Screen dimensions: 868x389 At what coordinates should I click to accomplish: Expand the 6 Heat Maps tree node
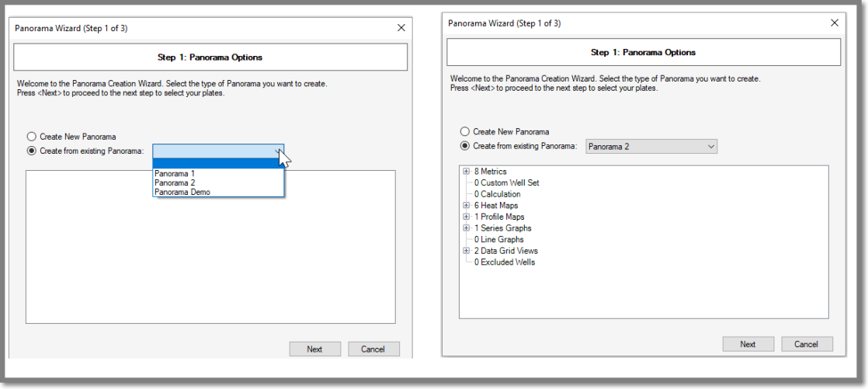click(466, 205)
